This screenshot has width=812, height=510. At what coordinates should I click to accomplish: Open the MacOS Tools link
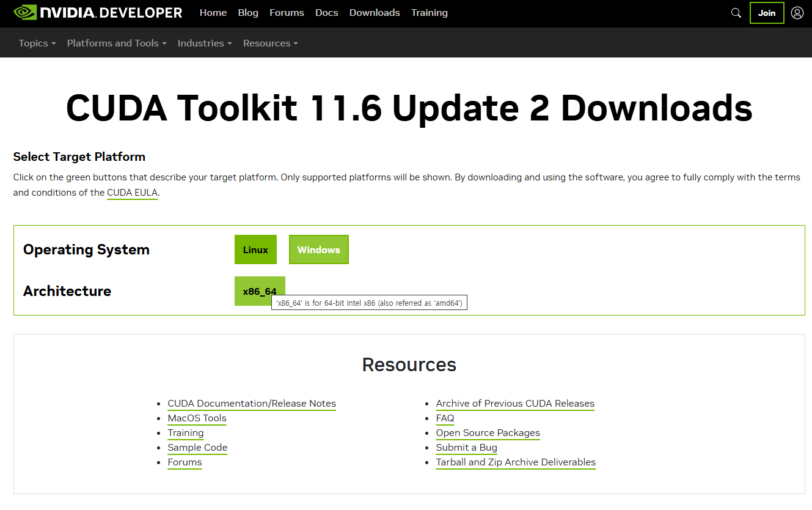pos(197,418)
